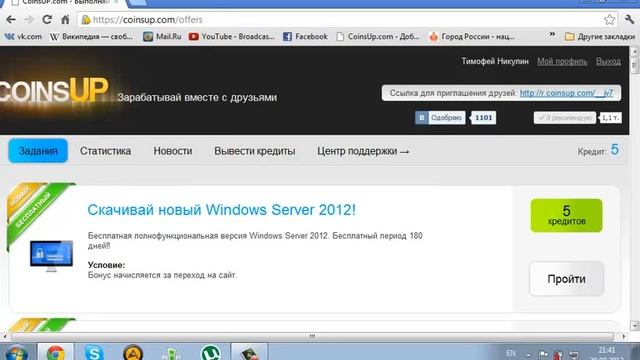Open the Вывести кредиты tab
This screenshot has height=360, width=640.
pyautogui.click(x=255, y=151)
